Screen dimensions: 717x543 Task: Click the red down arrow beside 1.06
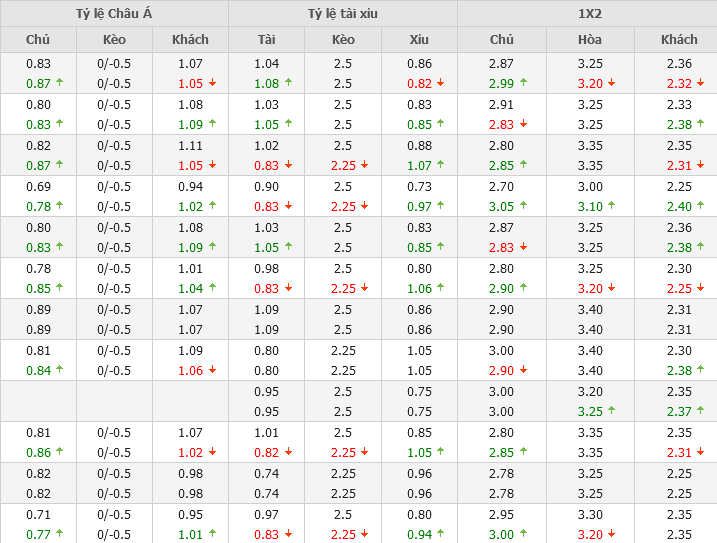(x=213, y=370)
